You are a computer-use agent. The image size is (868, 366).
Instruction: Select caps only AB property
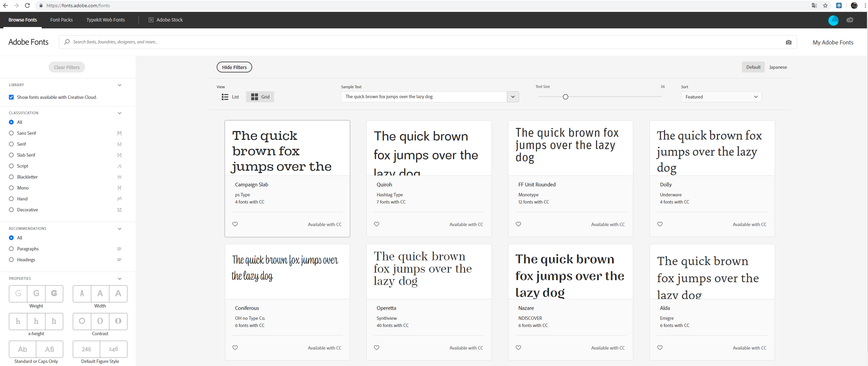pyautogui.click(x=50, y=349)
